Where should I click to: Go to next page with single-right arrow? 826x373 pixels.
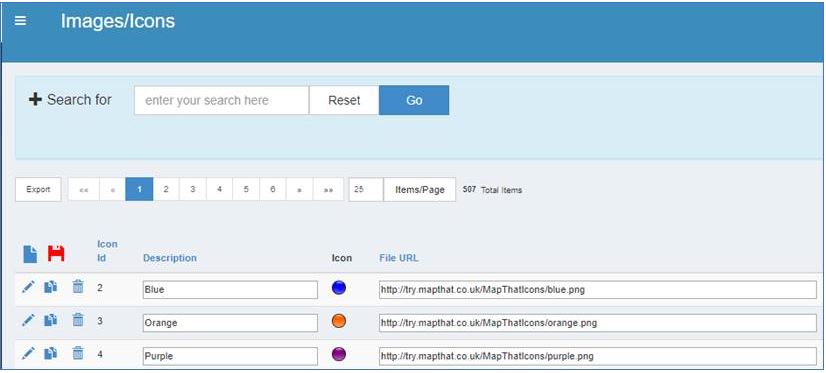click(x=299, y=189)
